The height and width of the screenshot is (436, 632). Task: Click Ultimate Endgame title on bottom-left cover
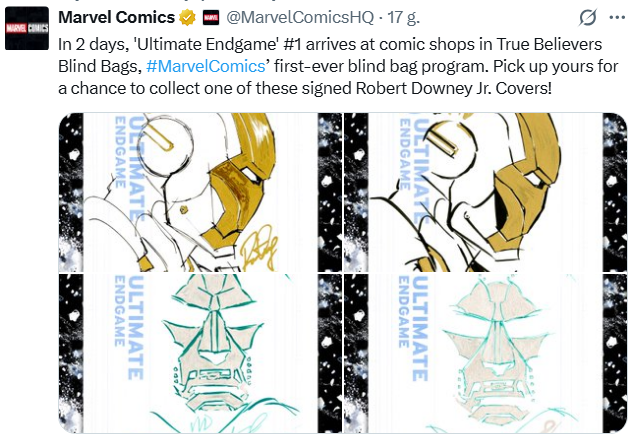[129, 327]
